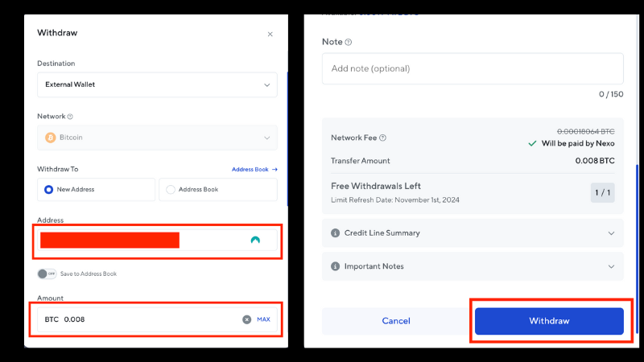644x362 pixels.
Task: Expand the Important Notes section
Action: pyautogui.click(x=473, y=266)
